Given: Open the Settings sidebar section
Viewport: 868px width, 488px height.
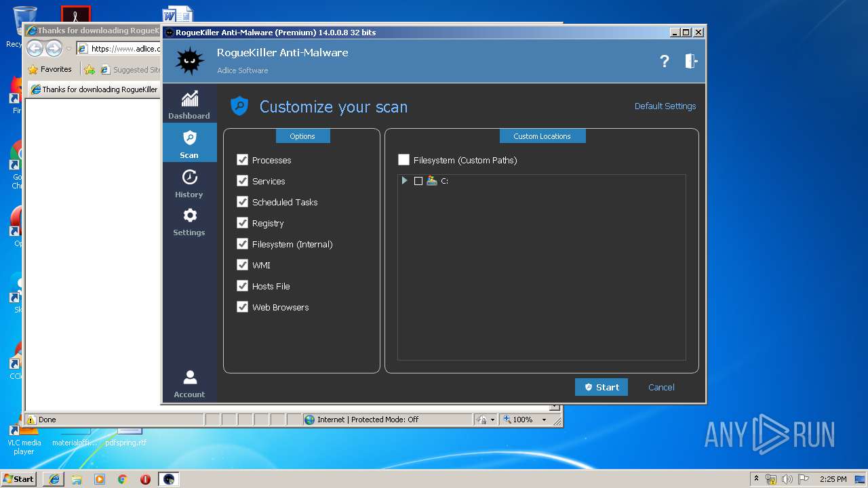Looking at the screenshot, I should coord(189,221).
